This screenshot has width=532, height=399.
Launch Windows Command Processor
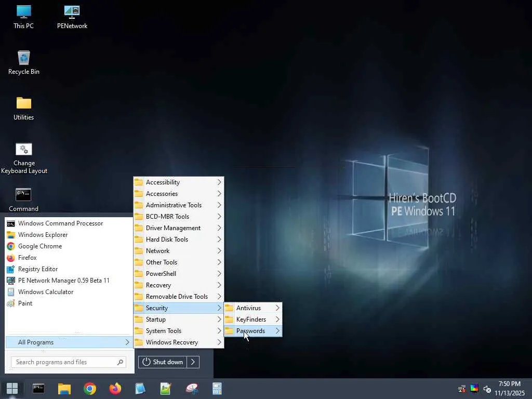[x=69, y=223]
